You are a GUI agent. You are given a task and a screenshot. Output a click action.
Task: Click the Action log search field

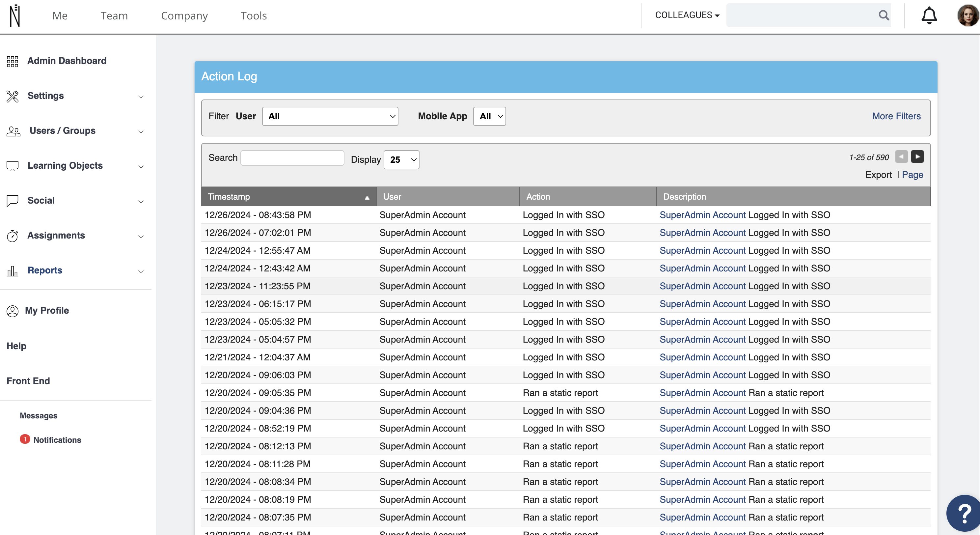click(292, 157)
